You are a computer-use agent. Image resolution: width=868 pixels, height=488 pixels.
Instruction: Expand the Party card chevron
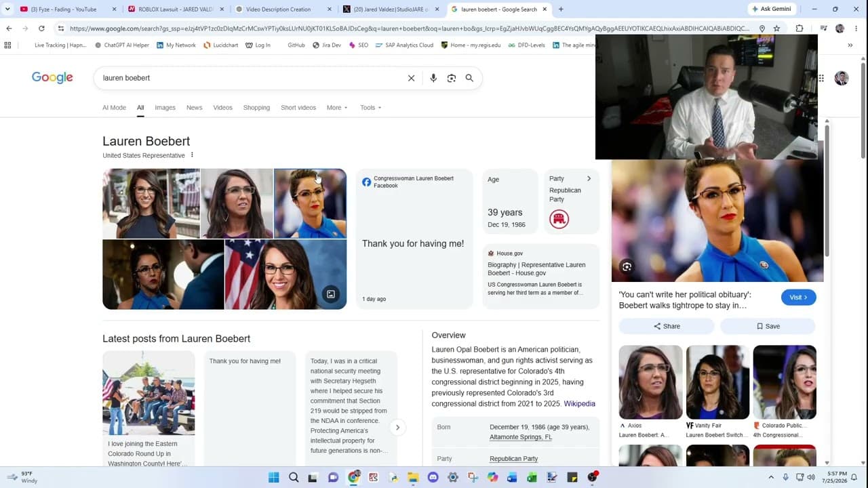[x=589, y=179]
